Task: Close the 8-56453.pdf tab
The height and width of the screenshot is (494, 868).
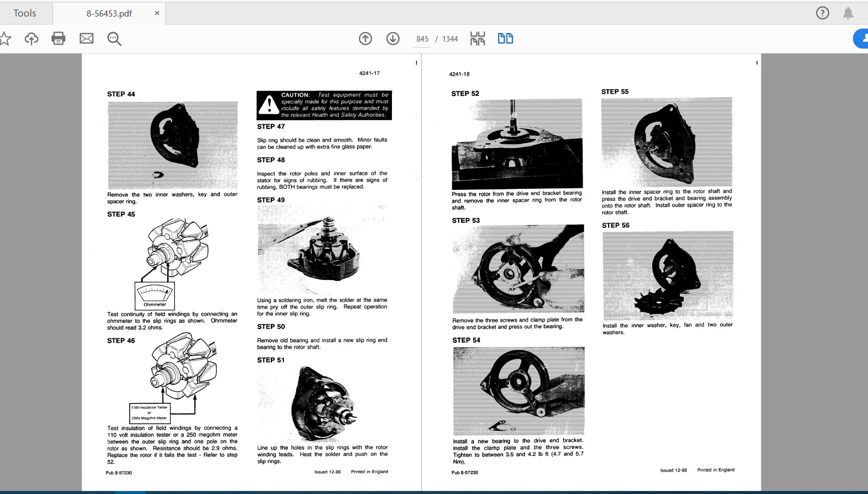Action: click(x=157, y=13)
